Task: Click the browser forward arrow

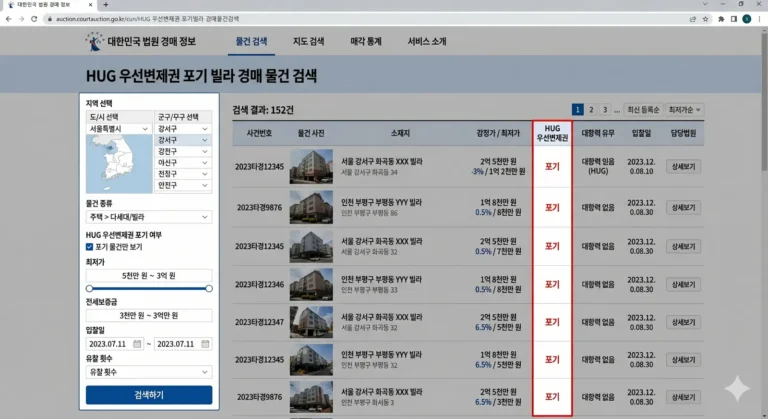Action: click(21, 19)
